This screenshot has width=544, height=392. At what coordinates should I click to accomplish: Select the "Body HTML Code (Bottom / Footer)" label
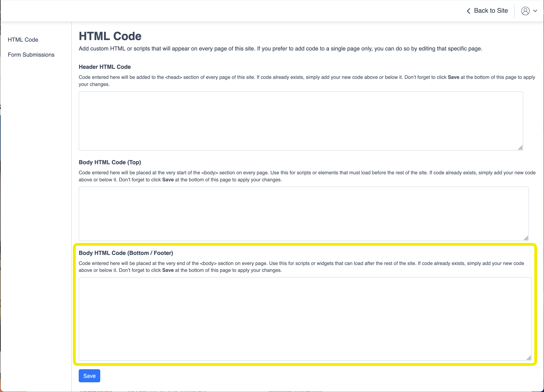pyautogui.click(x=126, y=253)
